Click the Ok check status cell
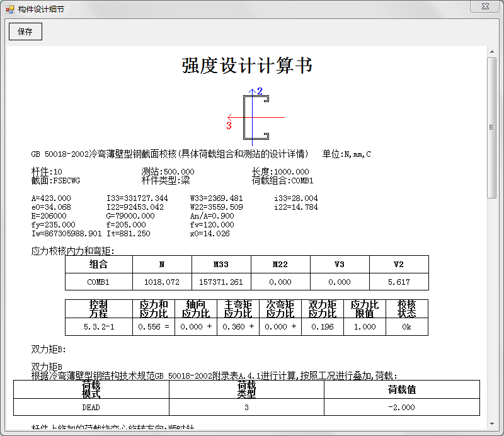Image resolution: width=504 pixels, height=436 pixels. click(406, 327)
